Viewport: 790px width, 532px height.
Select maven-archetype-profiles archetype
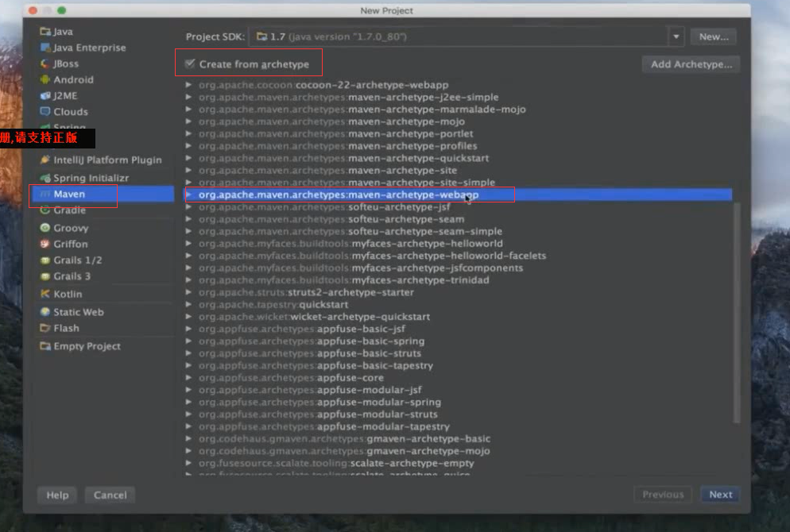(338, 145)
